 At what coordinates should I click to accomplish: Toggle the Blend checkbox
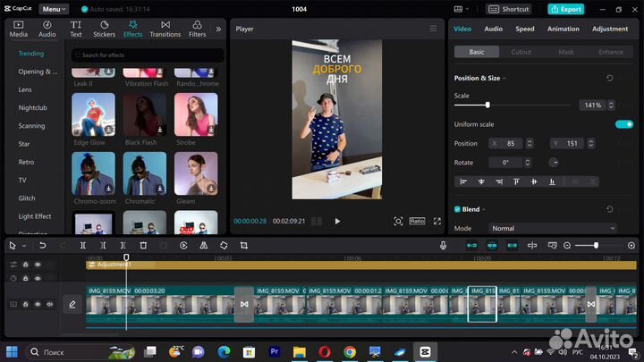(x=457, y=209)
